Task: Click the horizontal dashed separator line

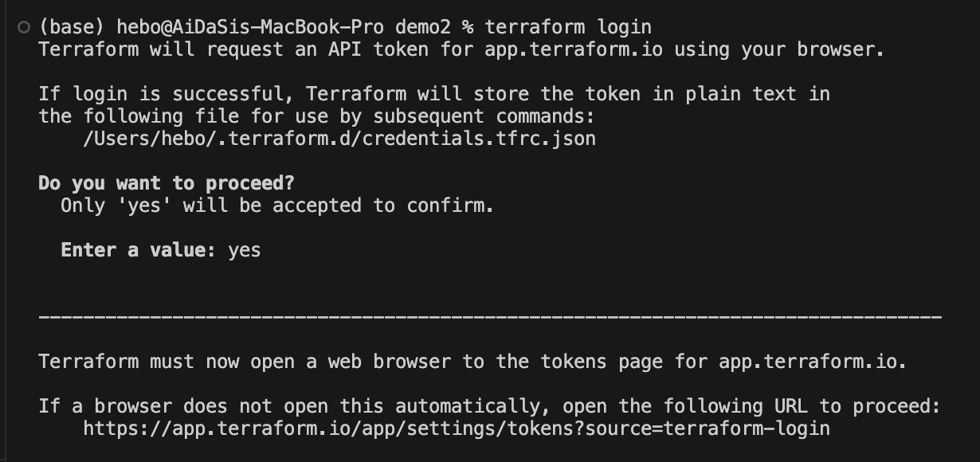Action: tap(490, 317)
